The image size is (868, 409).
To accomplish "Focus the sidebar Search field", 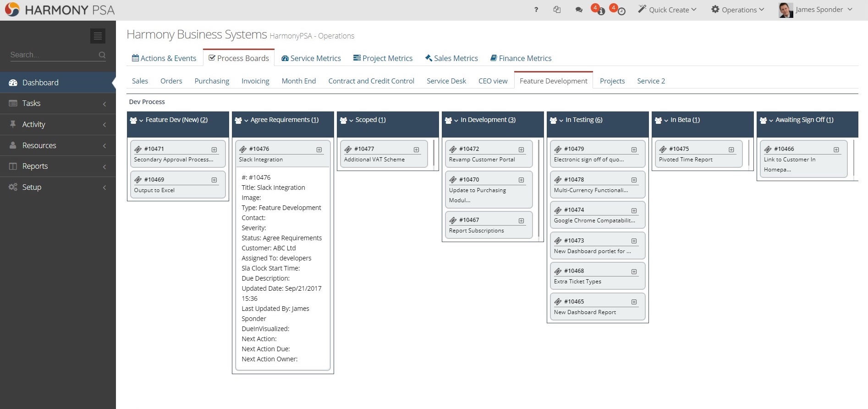I will [x=53, y=55].
